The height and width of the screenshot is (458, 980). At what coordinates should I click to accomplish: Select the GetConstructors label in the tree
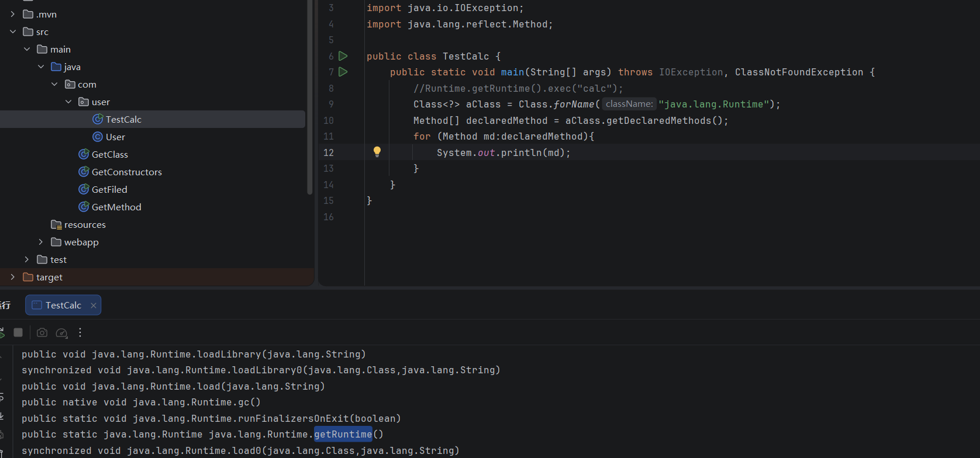(127, 172)
